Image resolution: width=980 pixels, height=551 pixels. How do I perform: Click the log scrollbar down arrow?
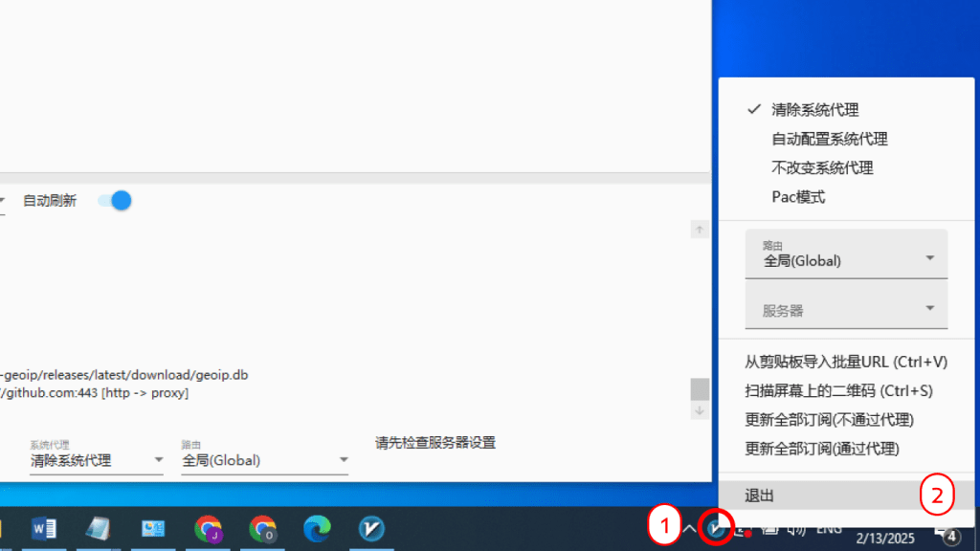point(700,410)
